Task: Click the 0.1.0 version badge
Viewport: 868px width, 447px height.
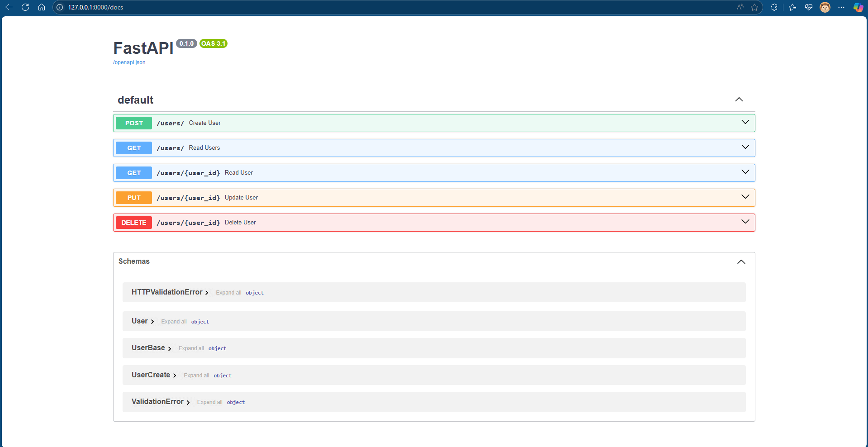Action: [186, 43]
